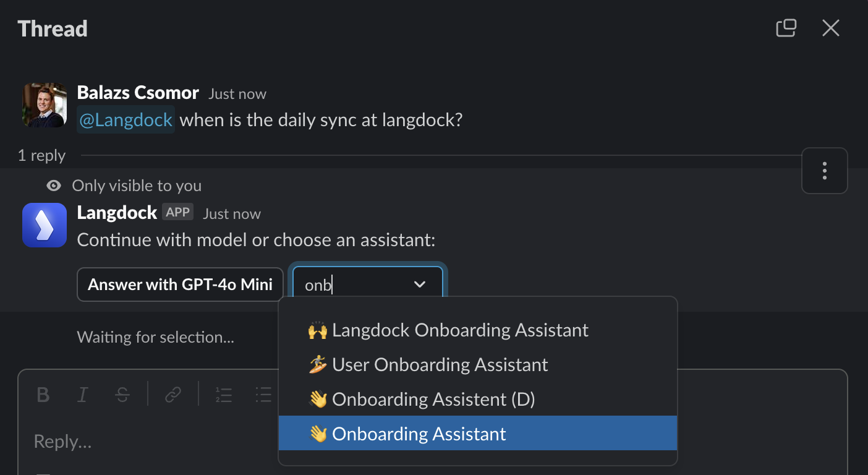Open the @Langdock mention link
This screenshot has height=475, width=868.
[126, 119]
